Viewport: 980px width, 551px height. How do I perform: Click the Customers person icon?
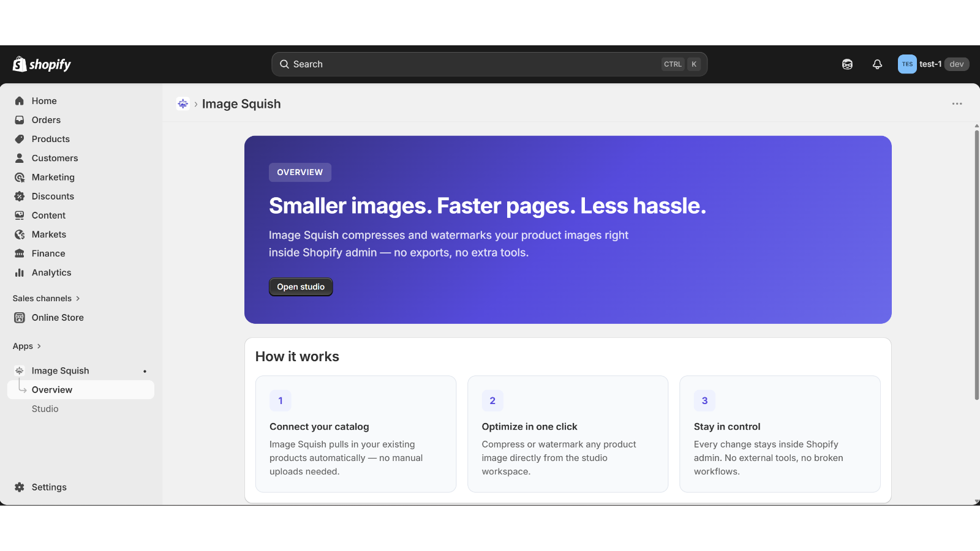pos(20,158)
